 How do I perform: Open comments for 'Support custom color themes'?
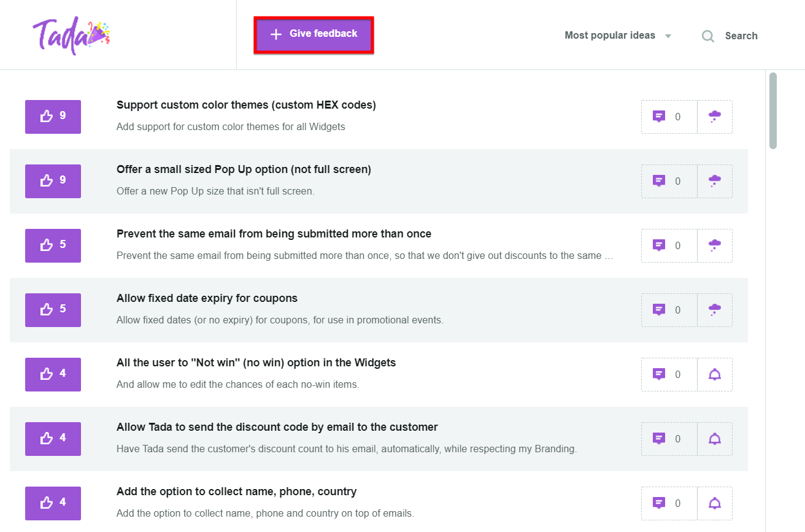coord(669,117)
